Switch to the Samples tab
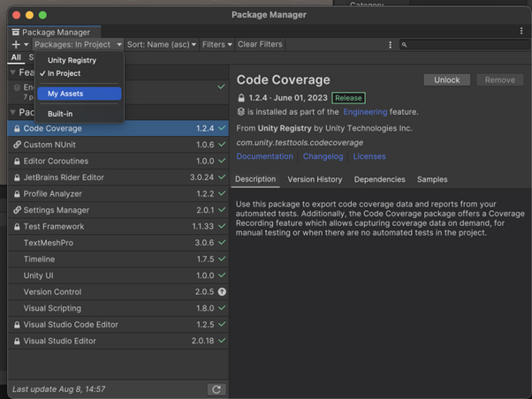This screenshot has width=532, height=399. [432, 179]
